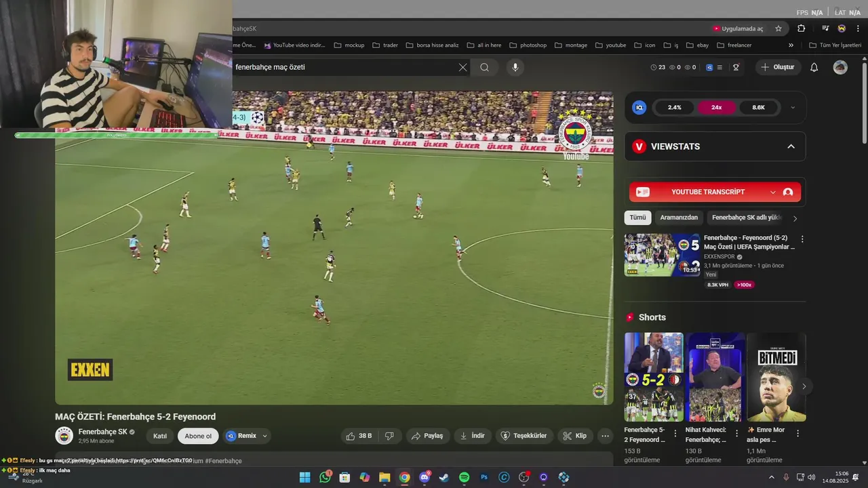Click the blue vidIQ toolbar badge
868x488 pixels.
click(x=709, y=67)
